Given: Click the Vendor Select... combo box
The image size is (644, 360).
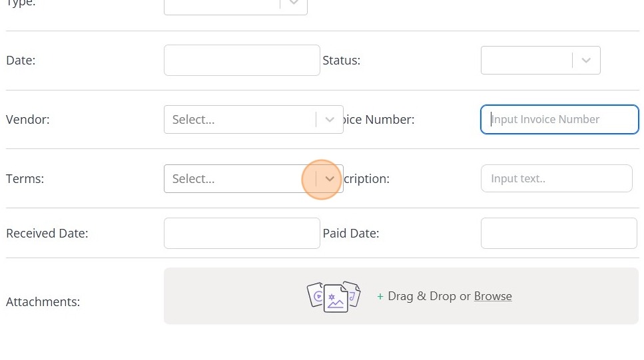Looking at the screenshot, I should click(x=240, y=120).
